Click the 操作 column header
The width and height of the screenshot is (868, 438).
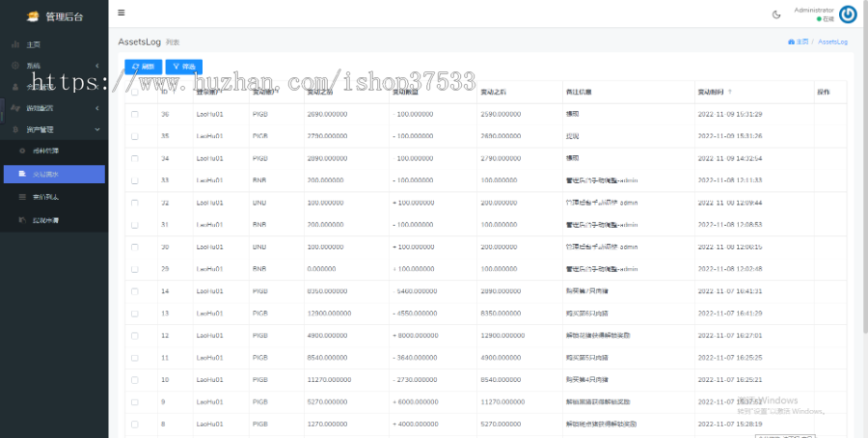824,92
